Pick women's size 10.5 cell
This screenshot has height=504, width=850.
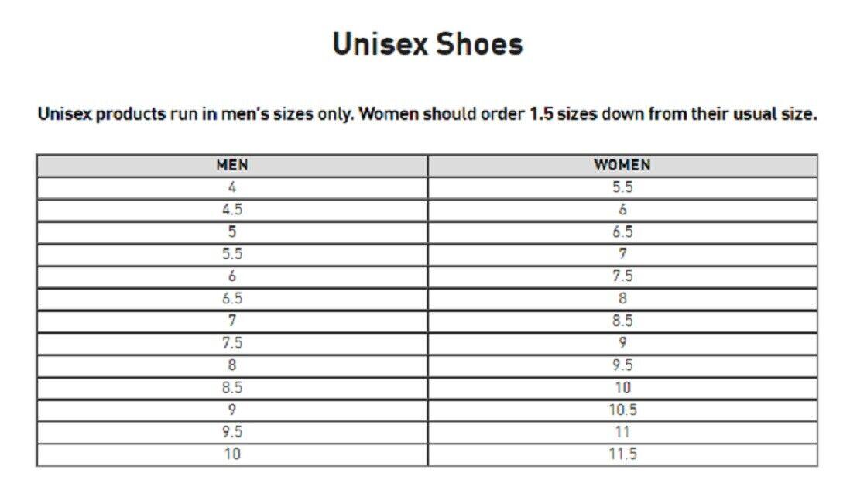tap(622, 410)
